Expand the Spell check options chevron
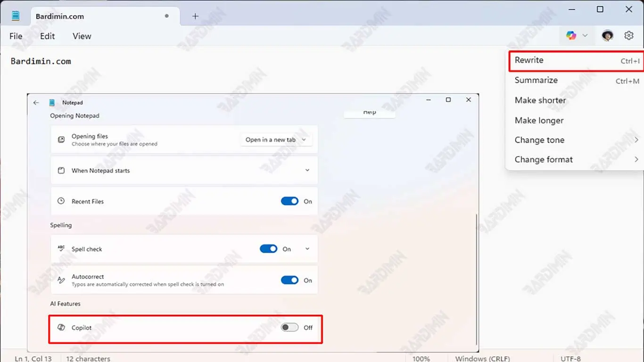The height and width of the screenshot is (362, 644). [x=307, y=249]
